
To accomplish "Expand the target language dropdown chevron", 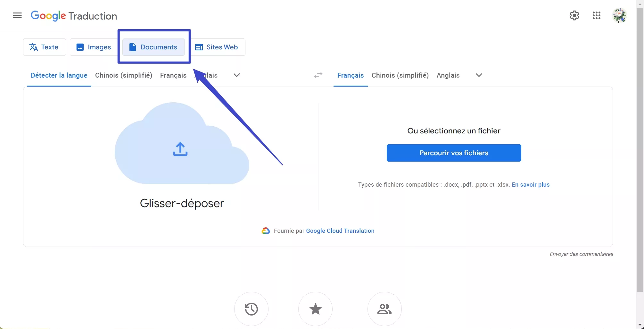I will (x=478, y=75).
